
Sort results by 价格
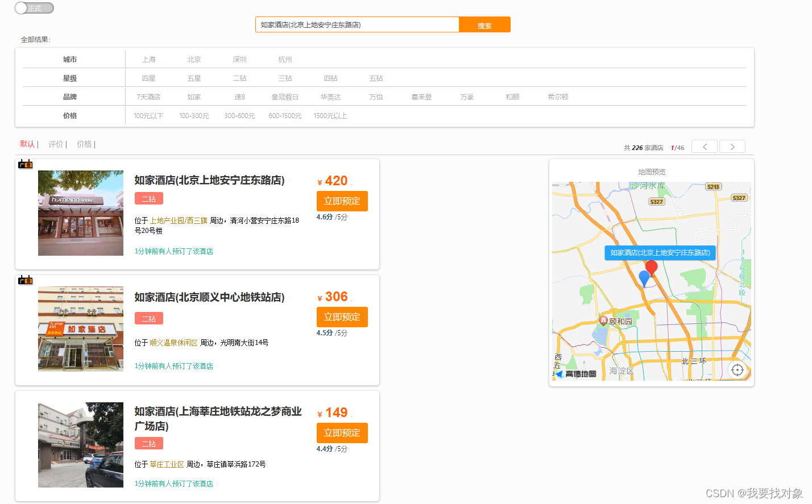(84, 144)
